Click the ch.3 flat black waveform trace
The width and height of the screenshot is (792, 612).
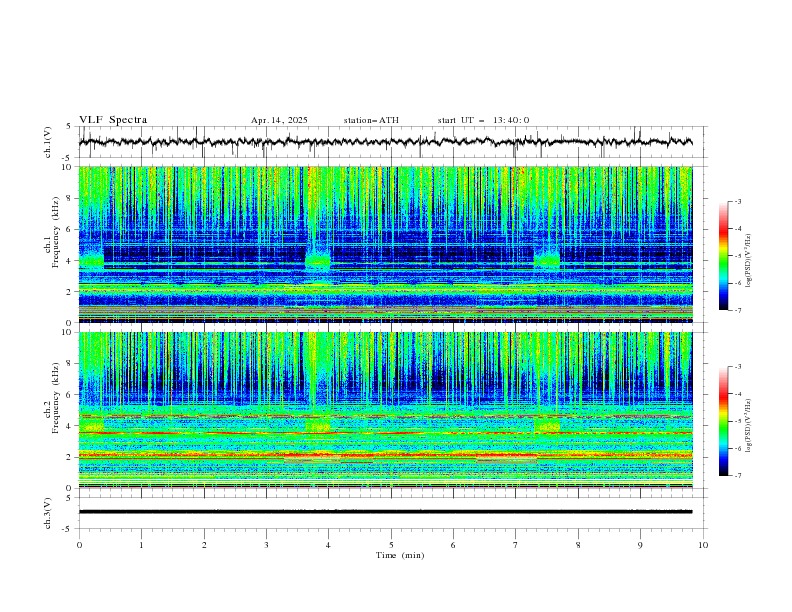[x=385, y=512]
